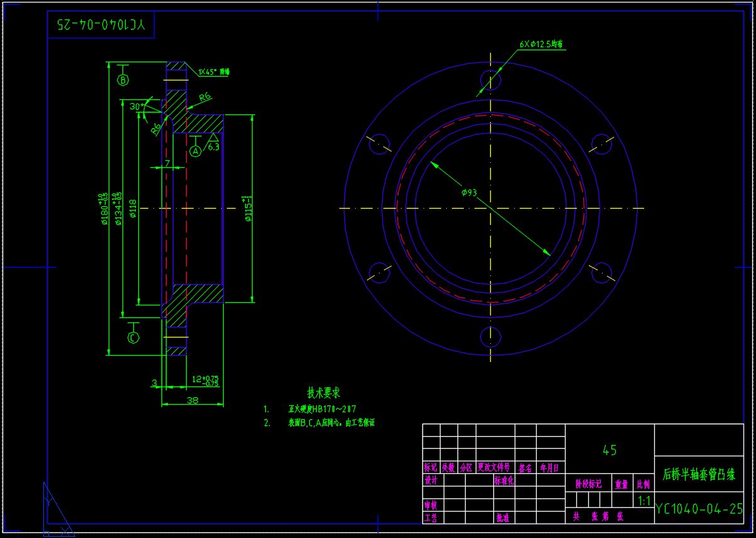The image size is (756, 538).
Task: Select the 6Xφ12.5 hole callout text
Action: 541,45
